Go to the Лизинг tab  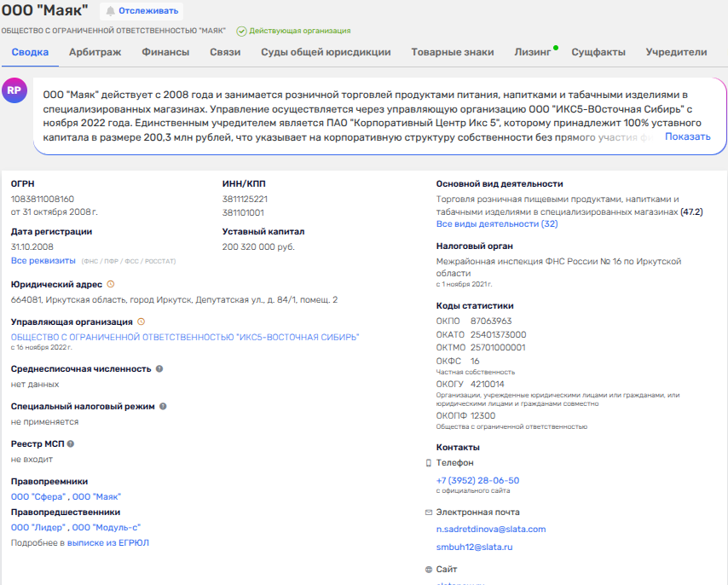pyautogui.click(x=532, y=52)
